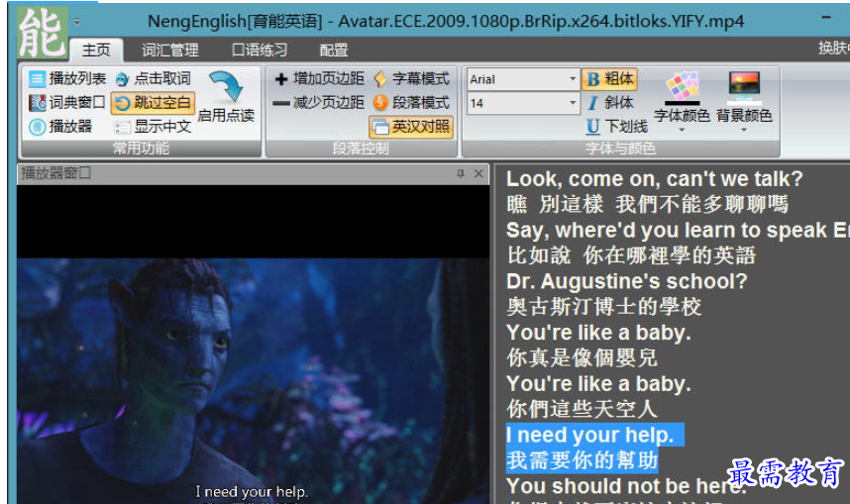Show the 播放器 player panel
850x504 pixels.
[x=60, y=127]
